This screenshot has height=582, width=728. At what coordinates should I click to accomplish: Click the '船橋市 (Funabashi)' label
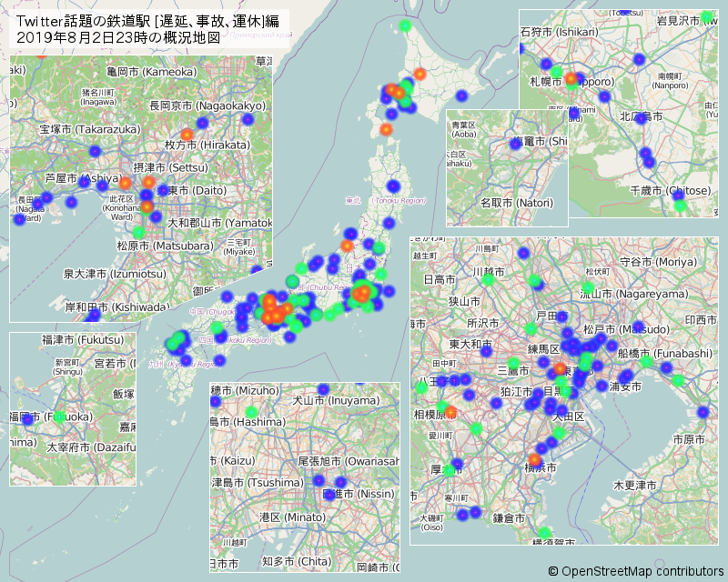point(665,354)
